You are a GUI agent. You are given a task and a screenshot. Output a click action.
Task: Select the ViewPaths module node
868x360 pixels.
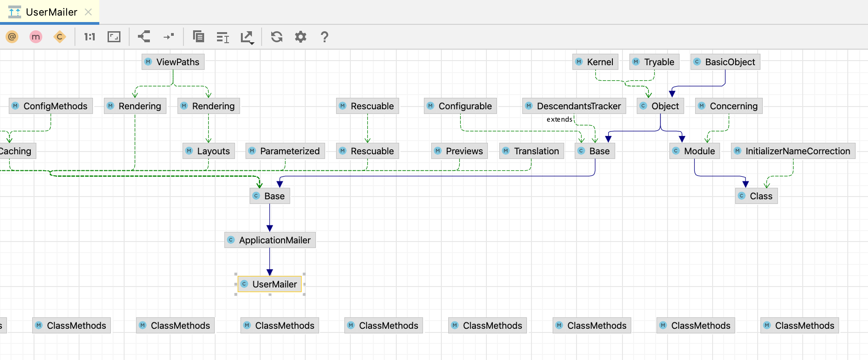[x=173, y=62]
